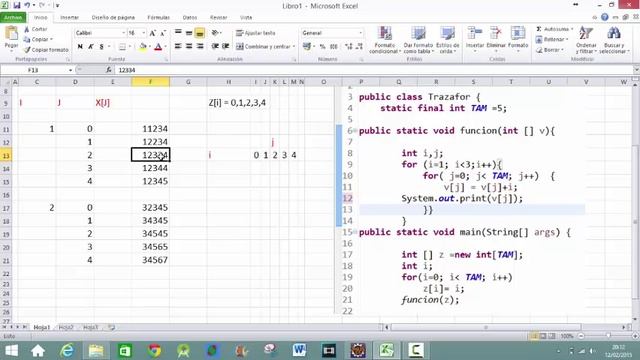Click the Copiar formato brush
Image resolution: width=640 pixels, height=360 pixels.
click(27, 50)
